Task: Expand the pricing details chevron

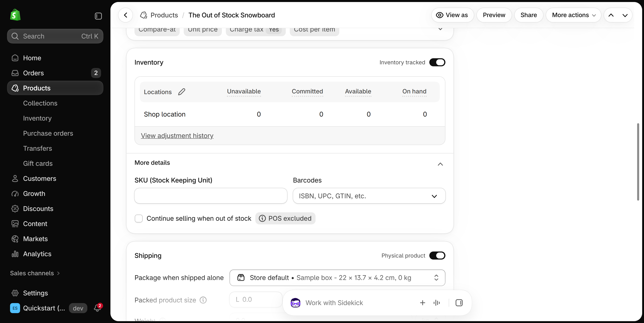Action: click(x=440, y=29)
